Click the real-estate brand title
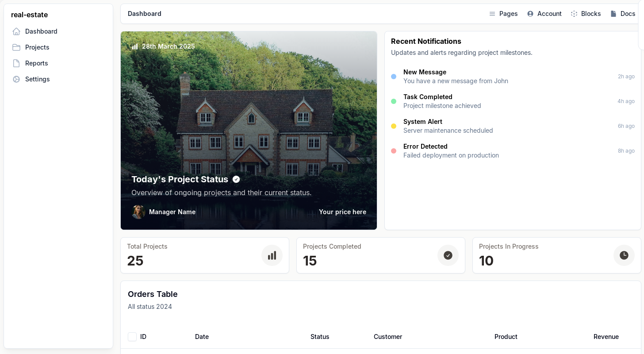The width and height of the screenshot is (644, 354). click(30, 15)
